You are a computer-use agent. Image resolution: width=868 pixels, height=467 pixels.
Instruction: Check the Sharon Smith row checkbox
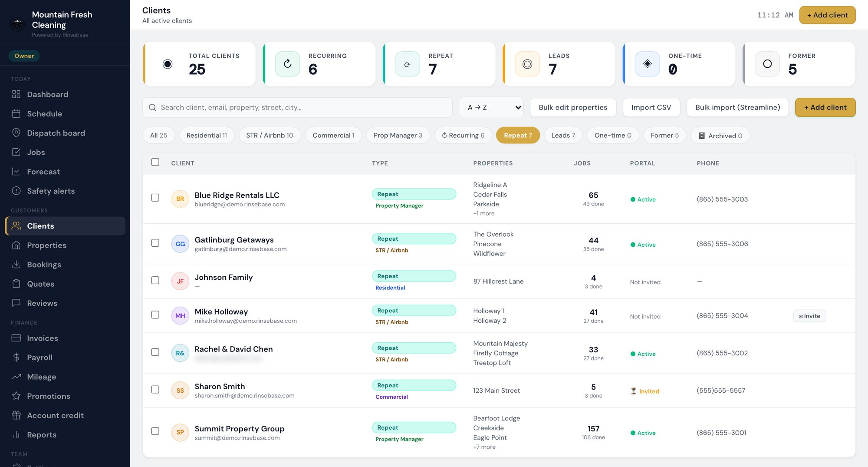tap(155, 389)
